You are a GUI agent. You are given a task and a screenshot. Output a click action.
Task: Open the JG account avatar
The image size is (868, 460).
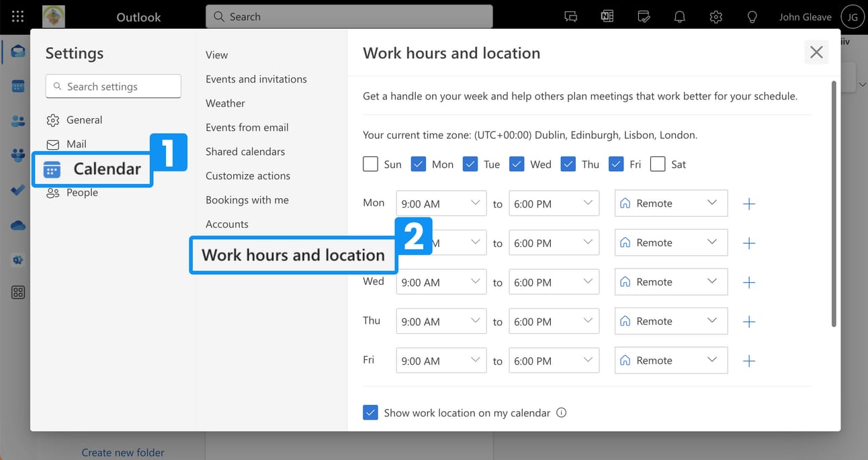click(853, 17)
